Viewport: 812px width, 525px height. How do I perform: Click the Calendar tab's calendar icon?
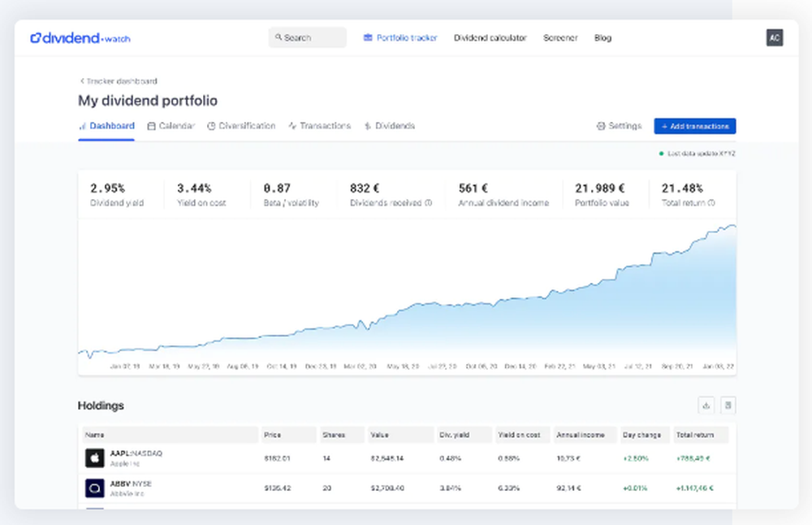coord(150,126)
